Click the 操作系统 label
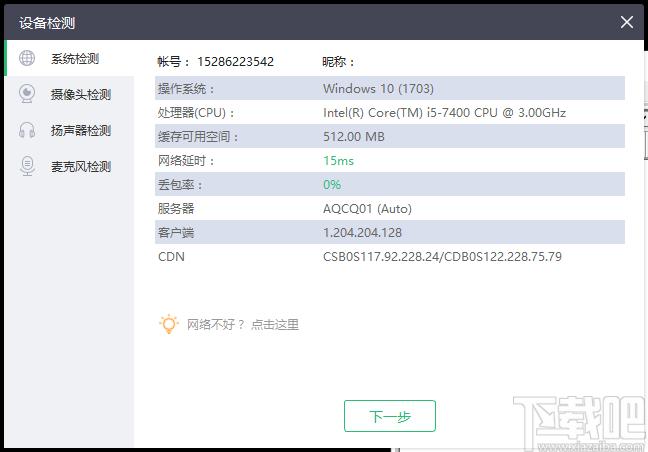648x452 pixels. pos(186,88)
